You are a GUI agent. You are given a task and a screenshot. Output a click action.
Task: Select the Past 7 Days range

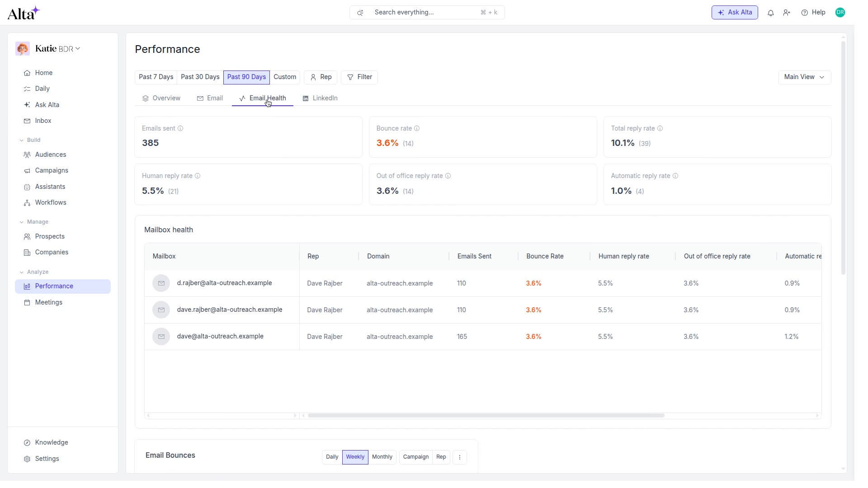(156, 77)
